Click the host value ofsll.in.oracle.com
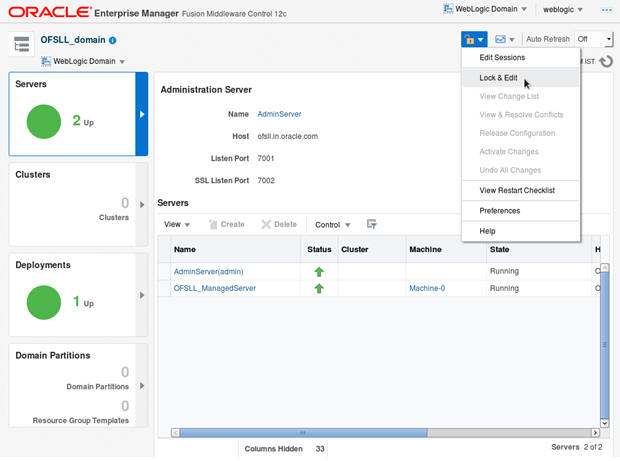Image resolution: width=620 pixels, height=461 pixels. click(287, 136)
